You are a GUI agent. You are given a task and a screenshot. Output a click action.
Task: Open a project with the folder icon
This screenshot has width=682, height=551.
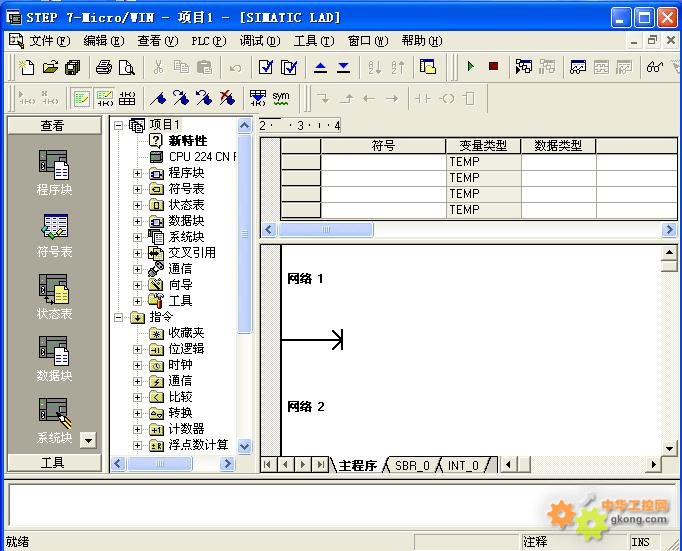(50, 67)
